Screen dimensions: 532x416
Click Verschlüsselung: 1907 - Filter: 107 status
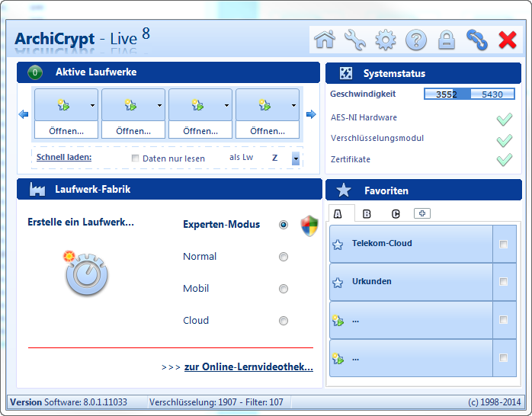click(216, 402)
